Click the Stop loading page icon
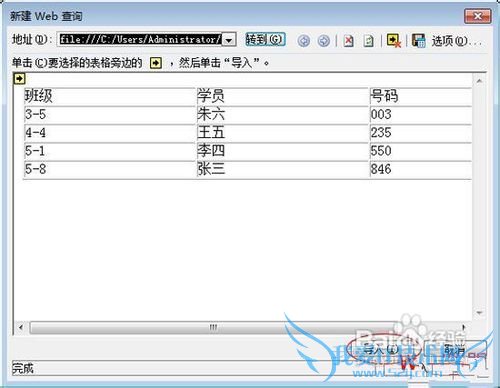500x388 pixels. (x=348, y=41)
